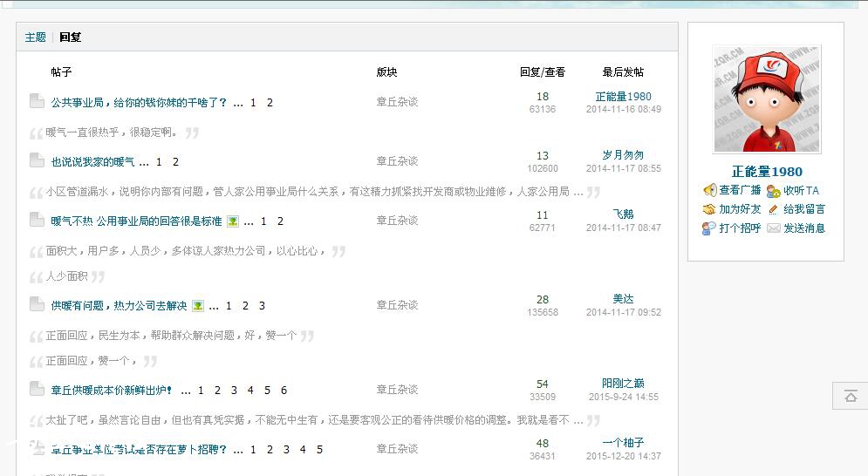The image size is (868, 476).
Task: Switch to the 主题 tab
Action: [36, 37]
